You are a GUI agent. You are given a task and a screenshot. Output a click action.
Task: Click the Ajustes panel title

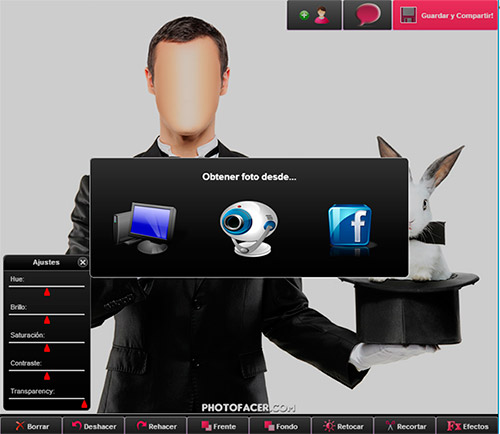(x=46, y=262)
